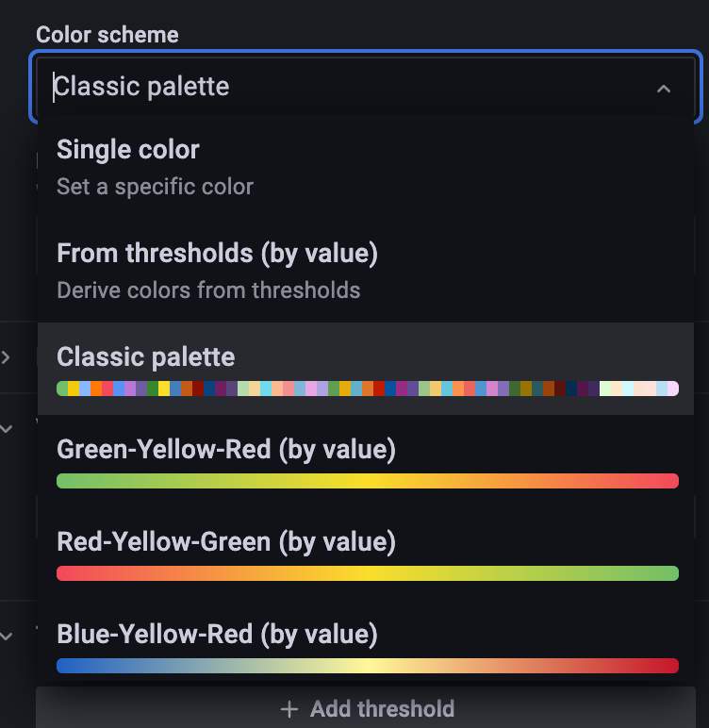
Task: Choose Red-Yellow-Green (by value) scheme
Action: [x=366, y=554]
